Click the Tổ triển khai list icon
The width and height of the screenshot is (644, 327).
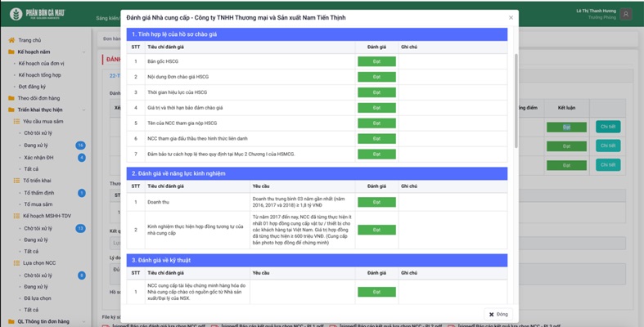coord(16,181)
